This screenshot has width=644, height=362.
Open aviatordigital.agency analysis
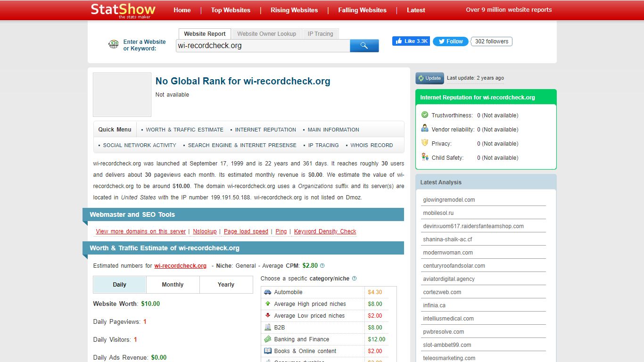[x=449, y=279]
